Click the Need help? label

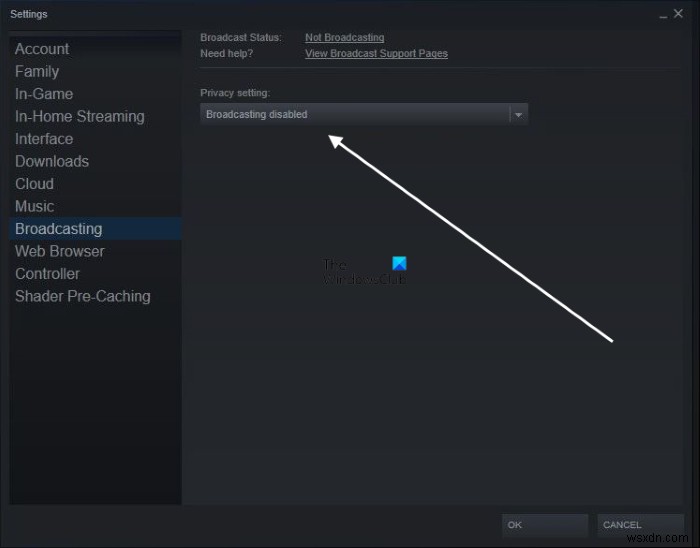(x=226, y=54)
